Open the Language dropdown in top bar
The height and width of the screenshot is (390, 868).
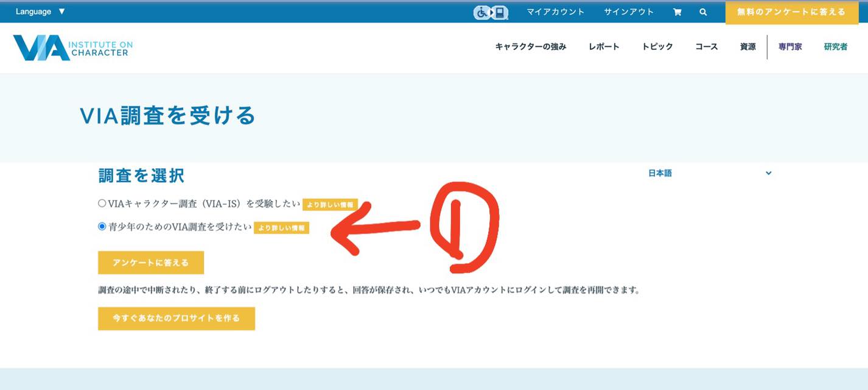tap(40, 12)
